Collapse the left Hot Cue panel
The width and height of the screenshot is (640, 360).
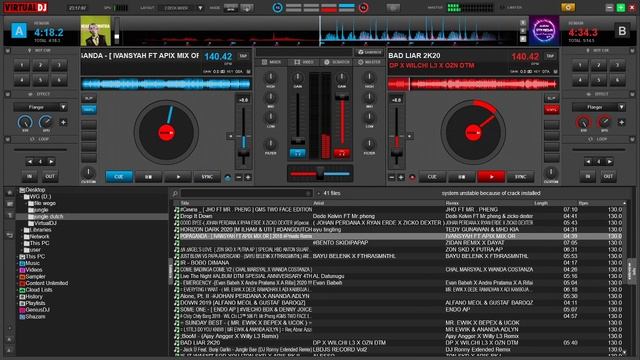7,50
